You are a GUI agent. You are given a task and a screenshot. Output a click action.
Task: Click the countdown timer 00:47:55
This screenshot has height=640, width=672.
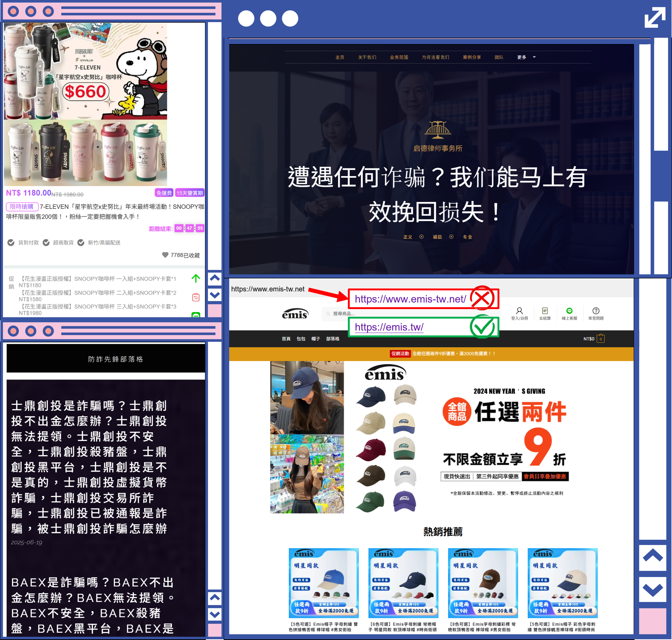click(189, 228)
